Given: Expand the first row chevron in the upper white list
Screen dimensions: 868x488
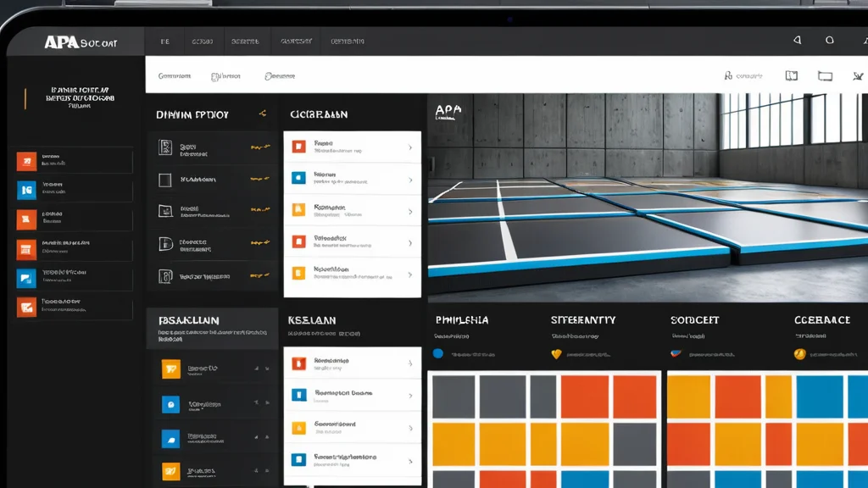Looking at the screenshot, I should [x=410, y=147].
